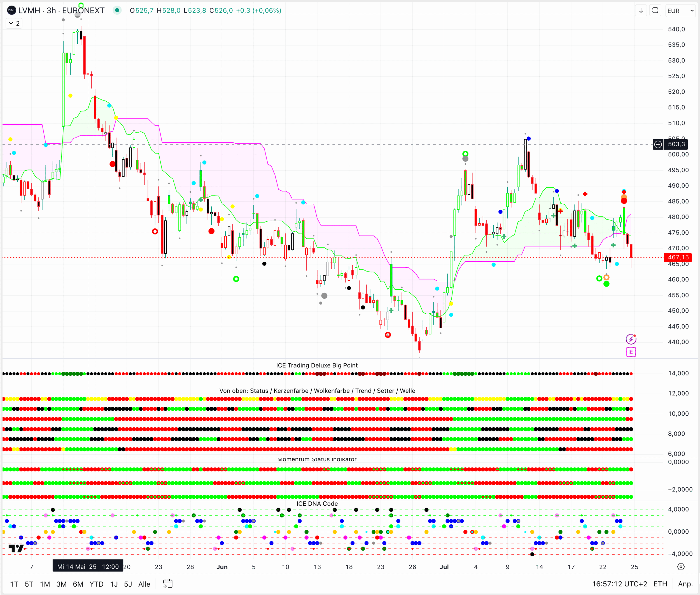Click the purple E earnings marker
The width and height of the screenshot is (700, 595).
631,352
